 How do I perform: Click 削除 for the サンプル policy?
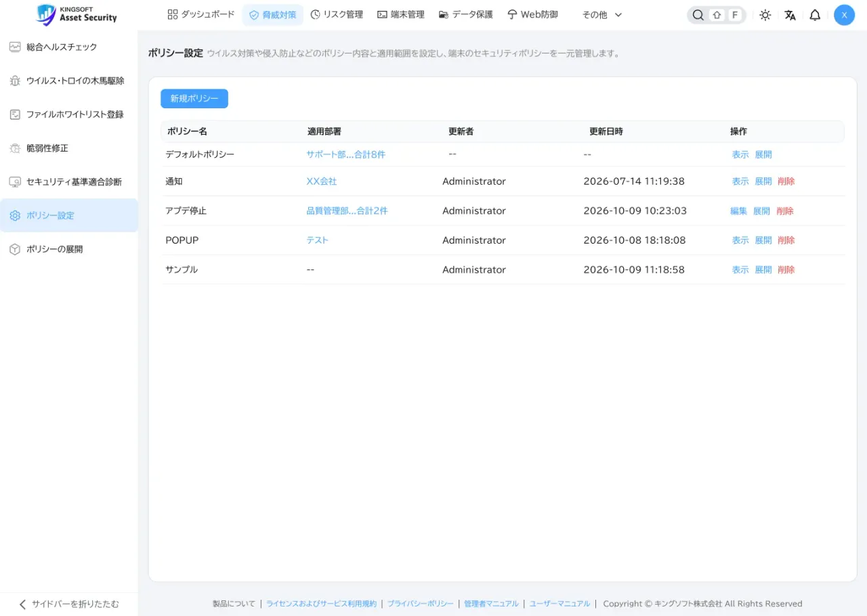(786, 269)
